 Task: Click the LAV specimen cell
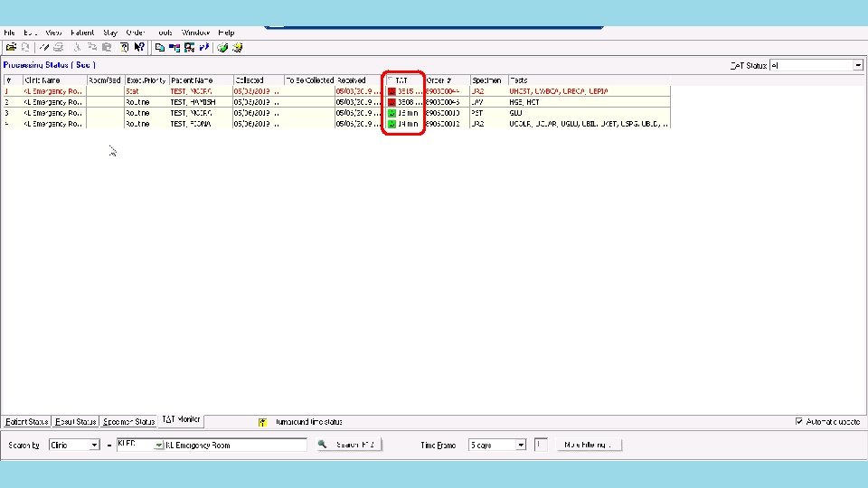489,102
